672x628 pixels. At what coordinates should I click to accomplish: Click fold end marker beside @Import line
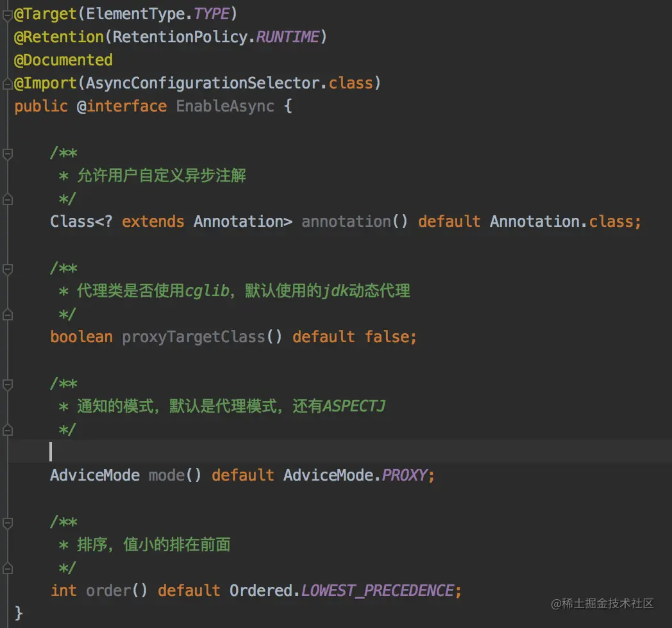(x=7, y=85)
